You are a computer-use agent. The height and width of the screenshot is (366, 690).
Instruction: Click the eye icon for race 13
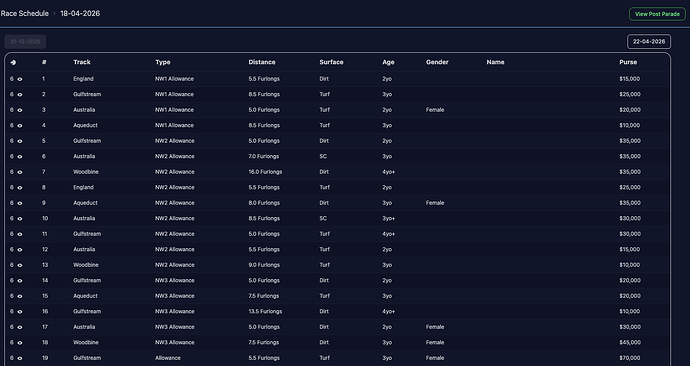pyautogui.click(x=20, y=265)
